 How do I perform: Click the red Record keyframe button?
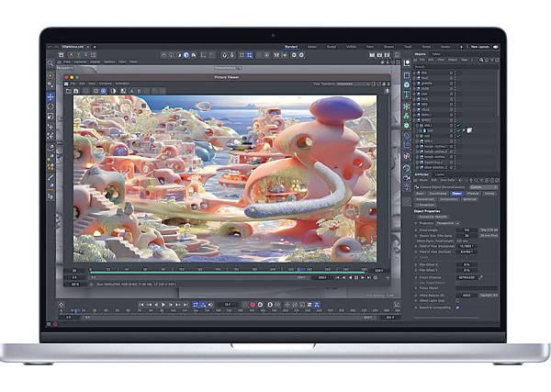(x=252, y=304)
